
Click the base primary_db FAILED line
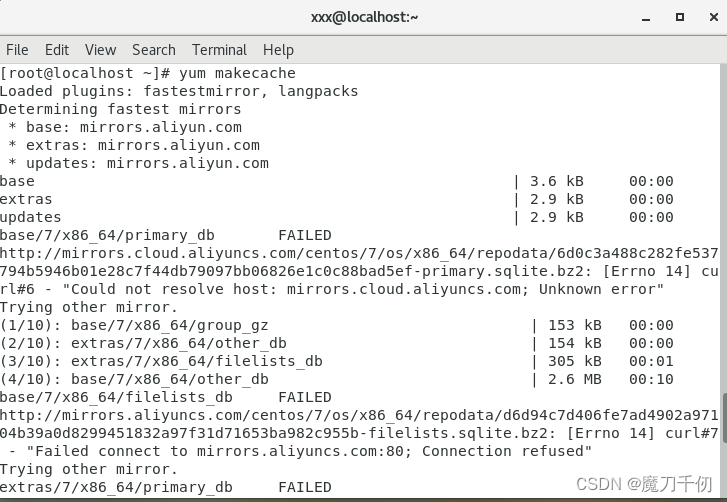pyautogui.click(x=166, y=235)
